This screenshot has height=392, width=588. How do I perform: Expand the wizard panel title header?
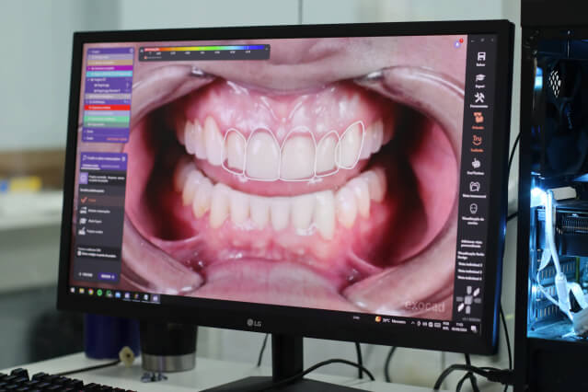click(x=106, y=158)
